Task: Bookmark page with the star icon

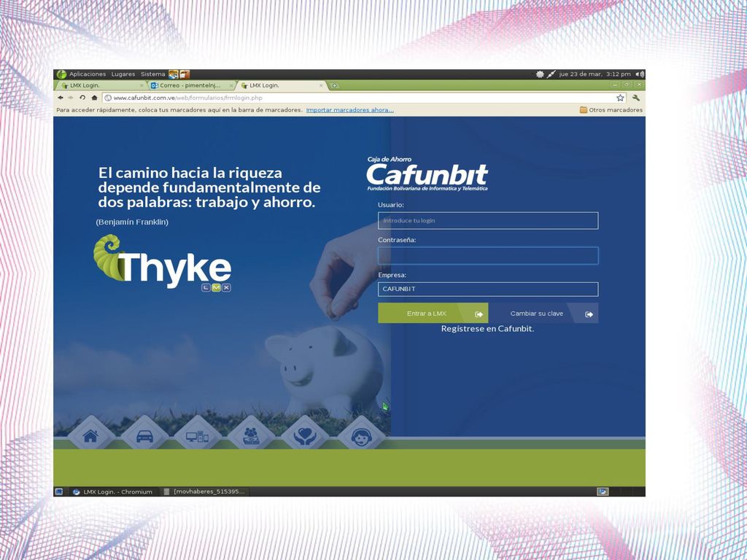Action: click(620, 98)
